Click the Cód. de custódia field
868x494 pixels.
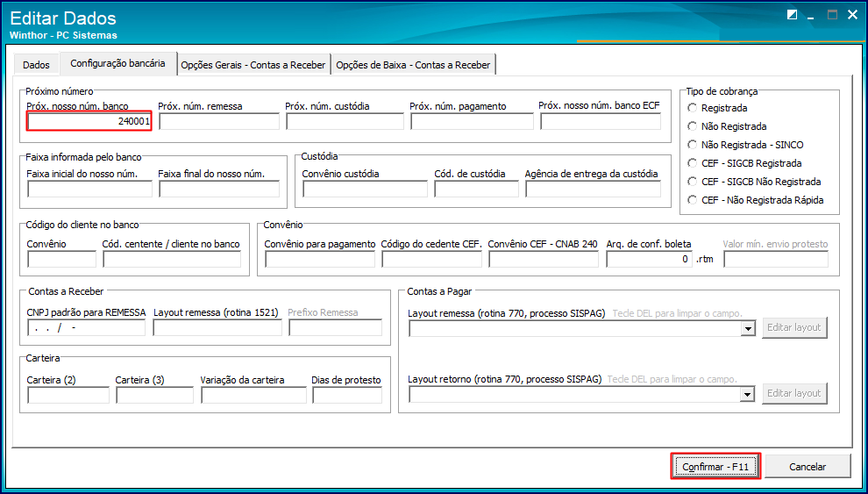(477, 190)
